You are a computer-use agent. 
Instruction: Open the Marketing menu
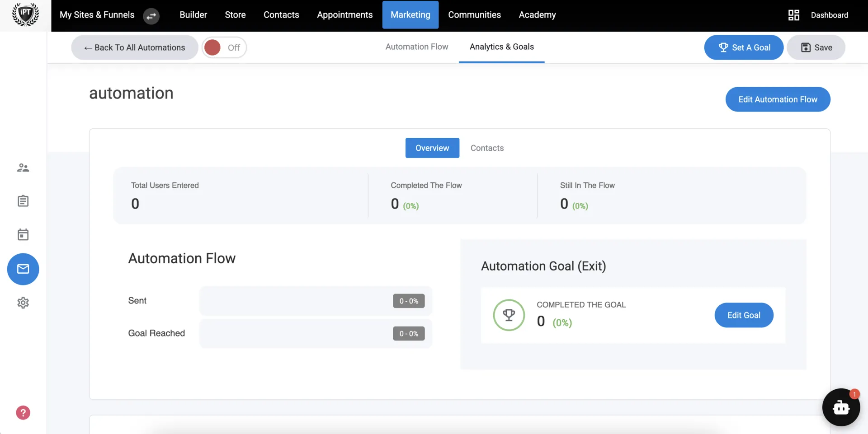point(410,15)
